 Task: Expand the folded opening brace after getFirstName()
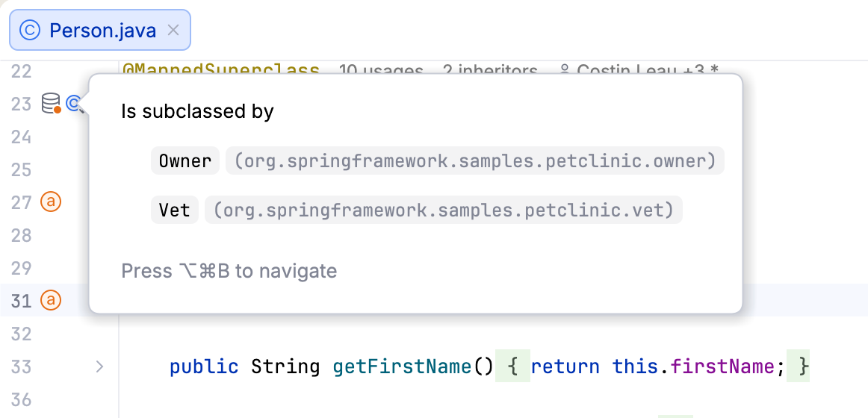coord(512,366)
